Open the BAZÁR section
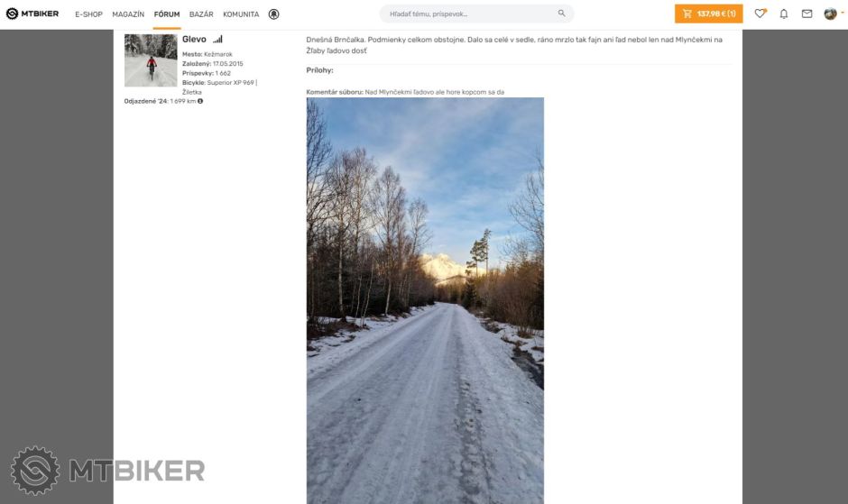This screenshot has height=504, width=848. (201, 14)
